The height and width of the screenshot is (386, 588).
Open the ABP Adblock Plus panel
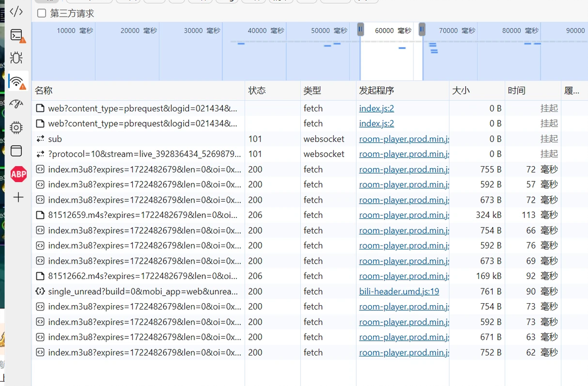coord(18,174)
